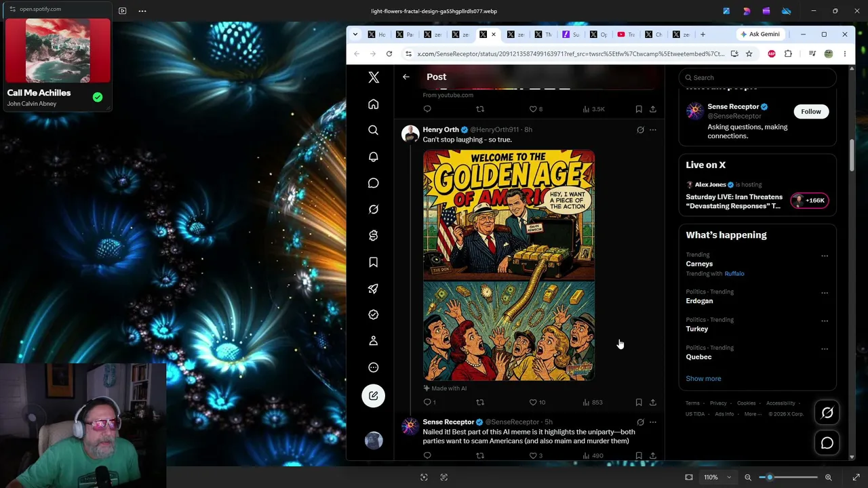Click the Adblock Plus extension icon
Image resolution: width=868 pixels, height=488 pixels.
772,54
